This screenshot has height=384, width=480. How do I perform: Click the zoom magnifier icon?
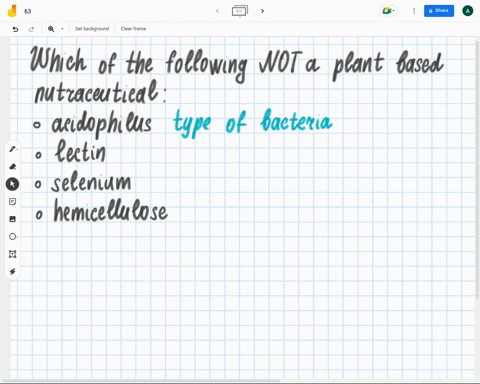click(x=51, y=29)
